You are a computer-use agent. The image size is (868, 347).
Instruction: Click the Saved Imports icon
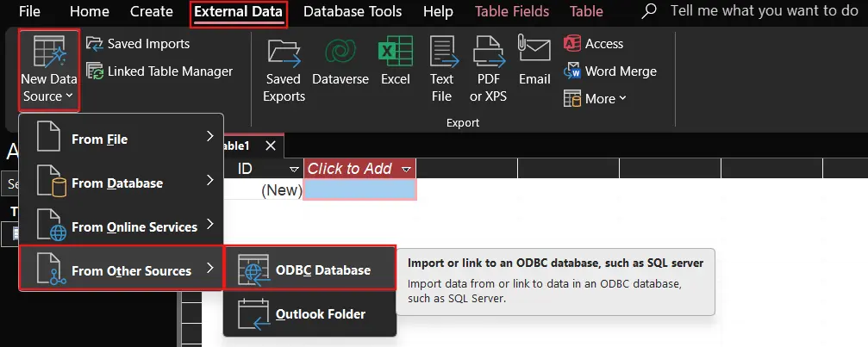95,44
